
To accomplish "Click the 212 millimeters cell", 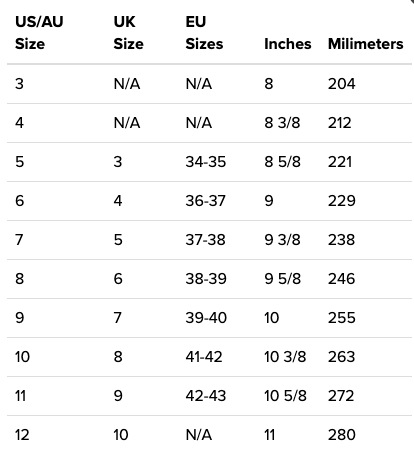I will click(339, 123).
